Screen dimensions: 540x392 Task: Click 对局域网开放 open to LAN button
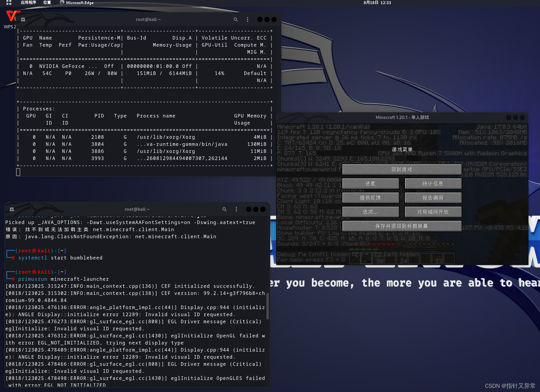[433, 212]
